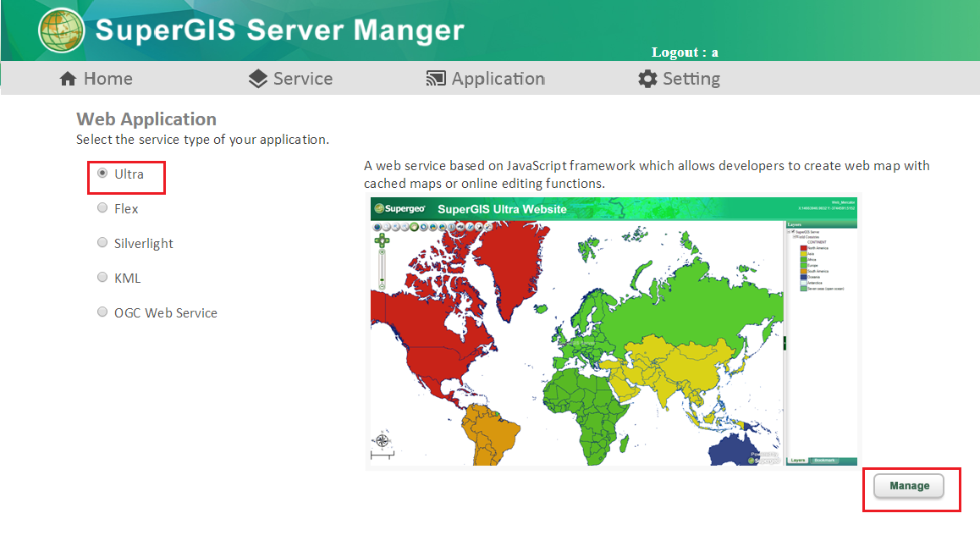Click the SuperGIS Ultra Website preview image

coord(613,331)
